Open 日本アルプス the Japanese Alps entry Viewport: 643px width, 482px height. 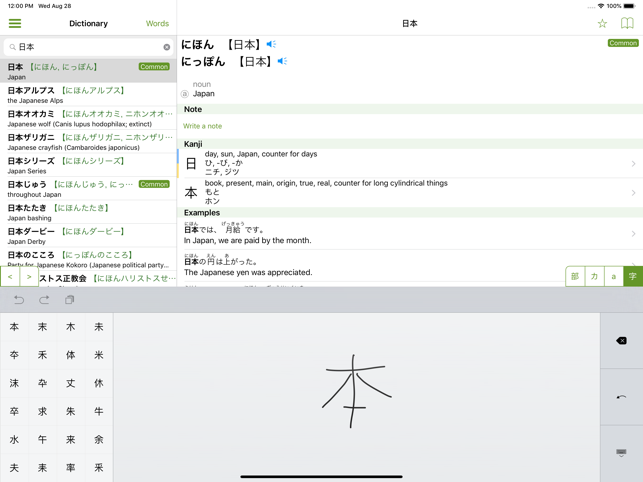88,95
